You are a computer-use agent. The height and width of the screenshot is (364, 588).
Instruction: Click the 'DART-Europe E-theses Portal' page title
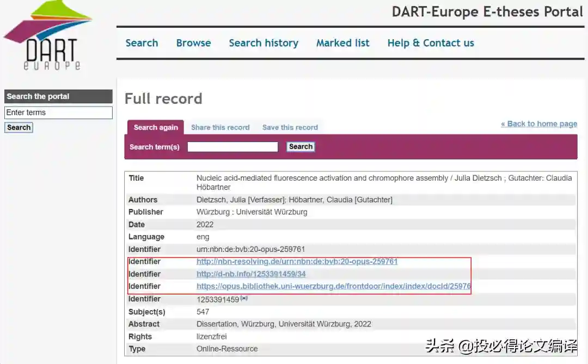coord(487,12)
